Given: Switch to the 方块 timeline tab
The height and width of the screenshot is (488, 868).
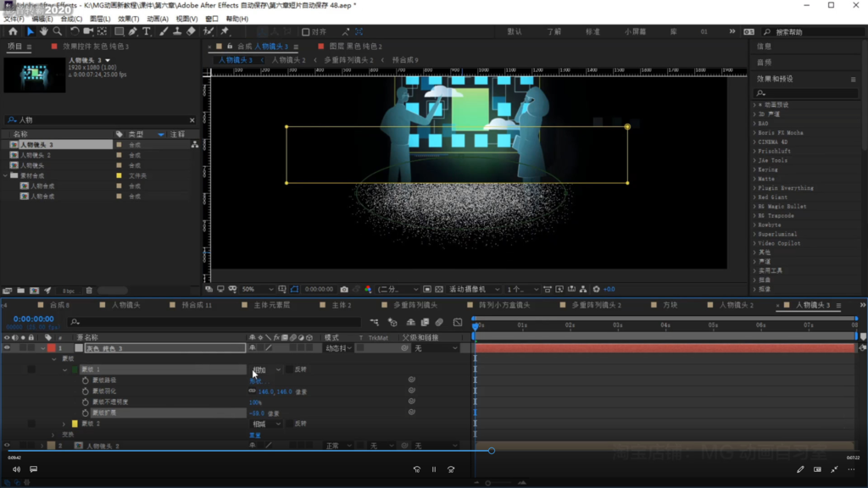Looking at the screenshot, I should pyautogui.click(x=670, y=305).
